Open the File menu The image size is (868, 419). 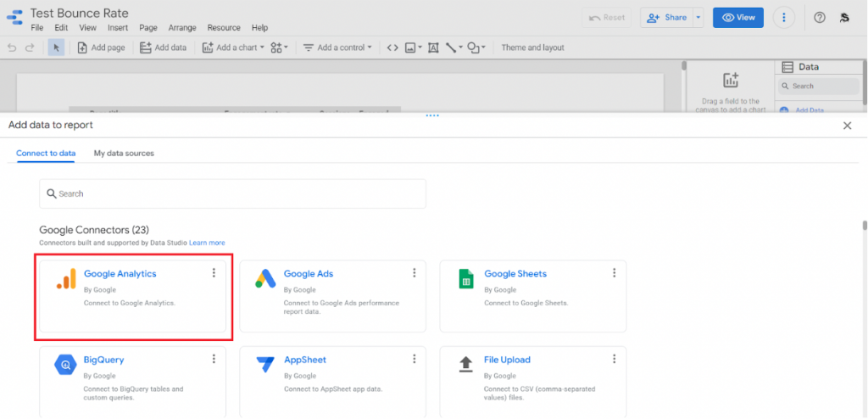point(37,28)
